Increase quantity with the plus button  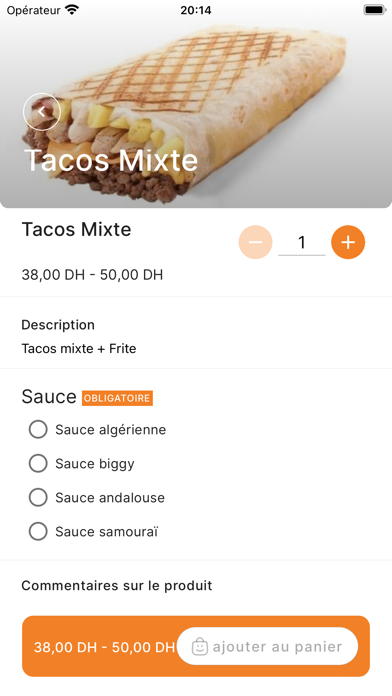tap(348, 242)
